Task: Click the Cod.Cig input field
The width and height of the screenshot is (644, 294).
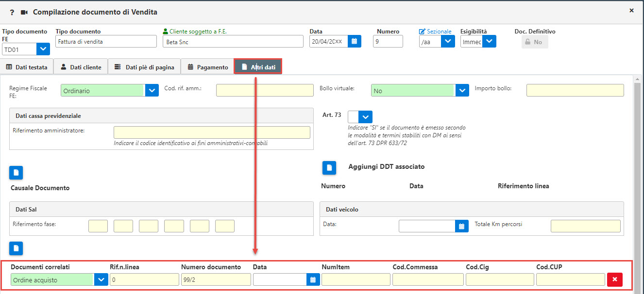Action: pyautogui.click(x=500, y=279)
